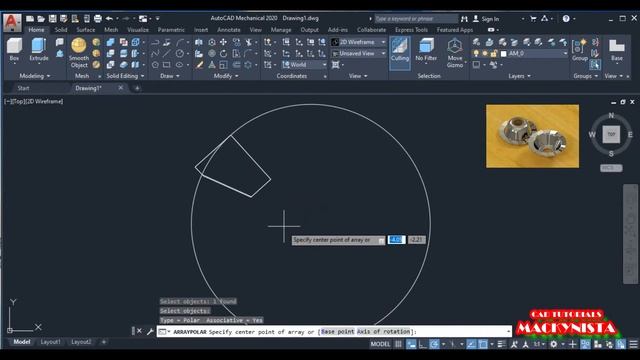
Task: Click the highlighted X coordinate dynamic input box
Action: [x=396, y=240]
